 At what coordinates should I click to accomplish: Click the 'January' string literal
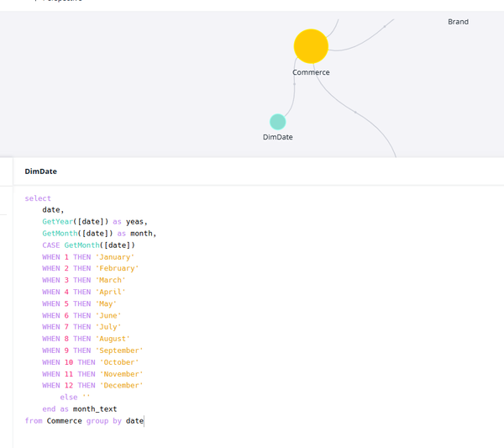click(x=115, y=257)
